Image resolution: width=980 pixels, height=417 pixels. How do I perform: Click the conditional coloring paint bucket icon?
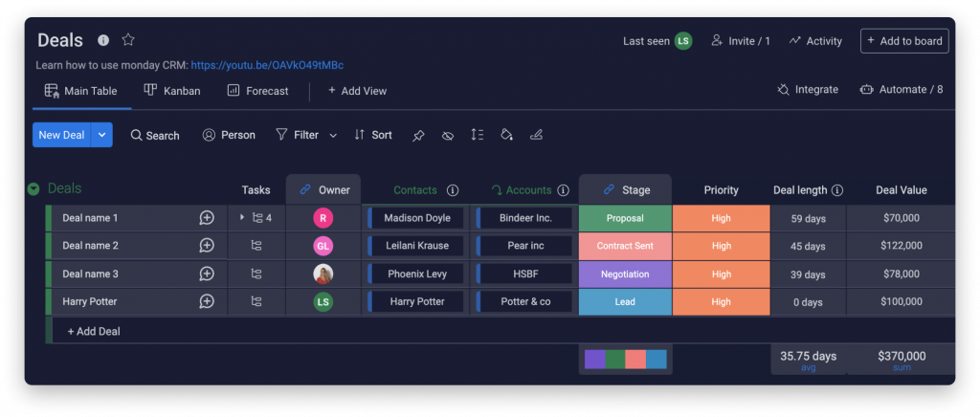click(506, 135)
